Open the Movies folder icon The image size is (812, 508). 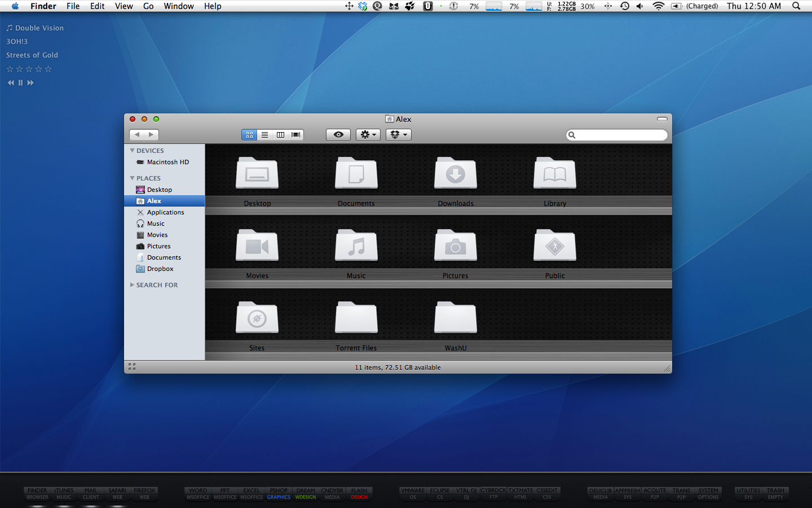[x=257, y=246]
